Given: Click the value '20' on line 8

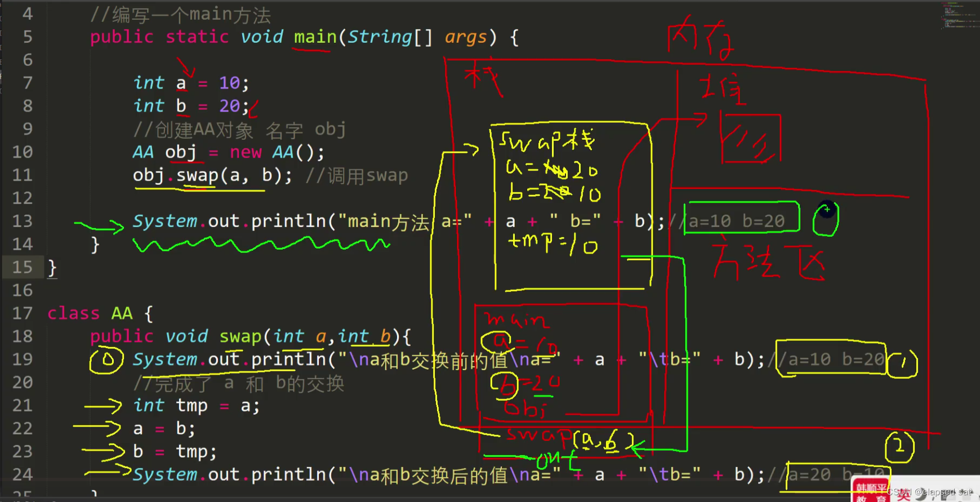Looking at the screenshot, I should 229,106.
